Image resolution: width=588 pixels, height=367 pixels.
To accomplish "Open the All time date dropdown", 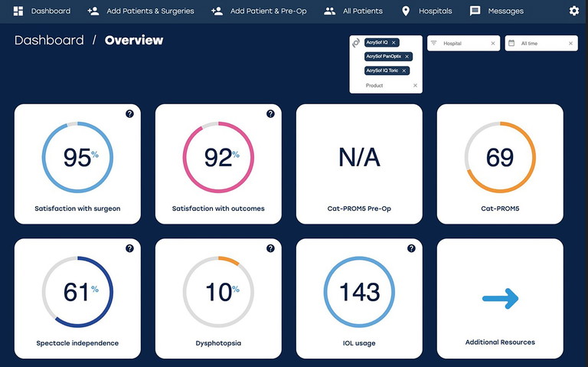I will pos(541,44).
